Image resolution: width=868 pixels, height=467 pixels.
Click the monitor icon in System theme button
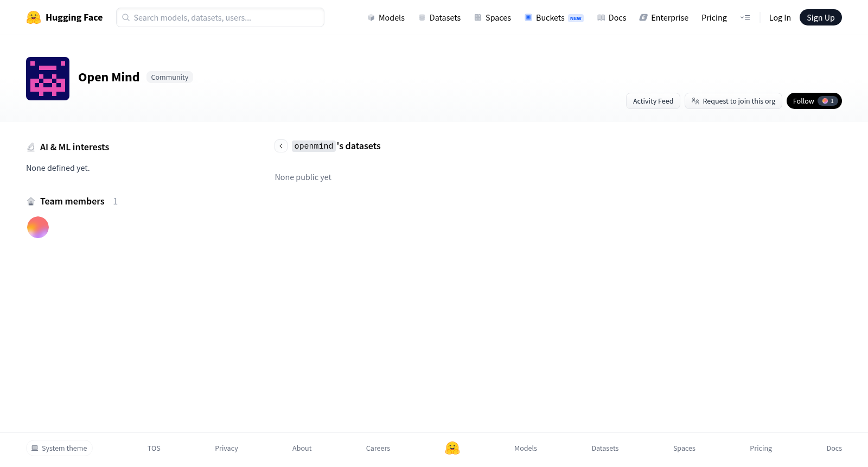35,448
